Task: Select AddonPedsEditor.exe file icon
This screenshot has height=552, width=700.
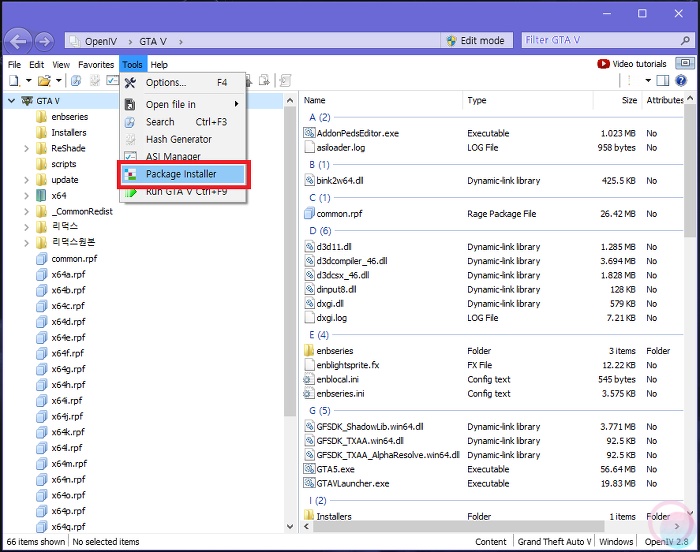Action: (309, 133)
